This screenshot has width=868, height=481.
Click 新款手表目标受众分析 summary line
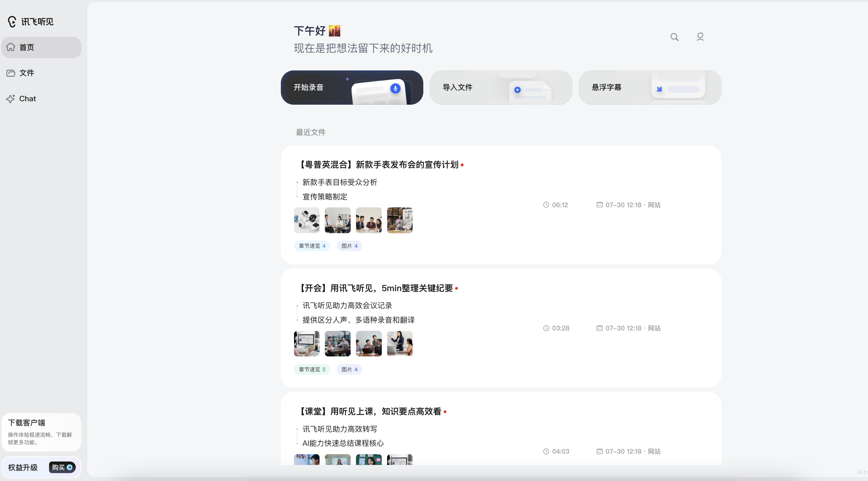pyautogui.click(x=340, y=182)
